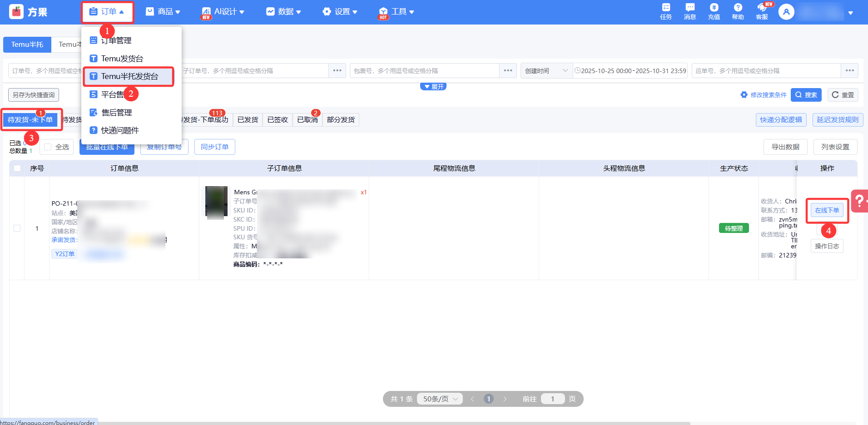This screenshot has width=868, height=425.
Task: Click the floating red help question icon
Action: (x=860, y=201)
